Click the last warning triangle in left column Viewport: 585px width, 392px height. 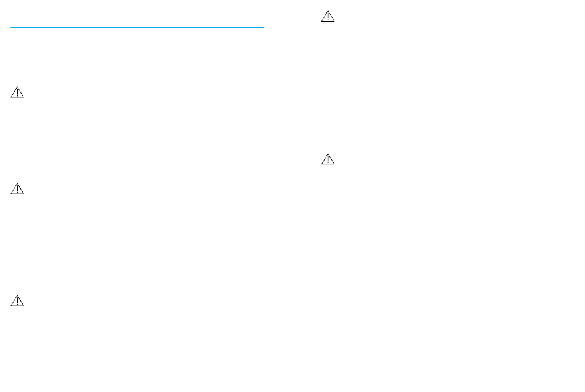17,301
